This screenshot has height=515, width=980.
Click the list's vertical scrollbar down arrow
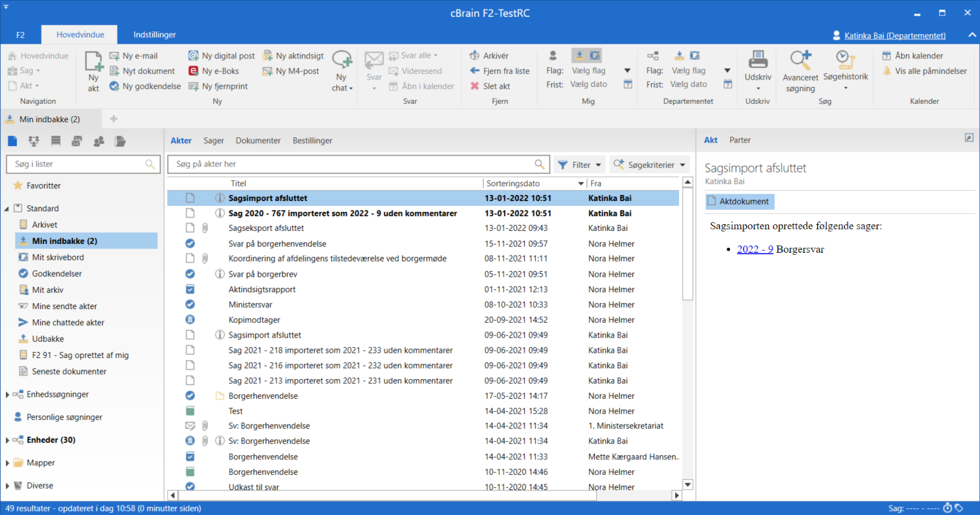coord(687,484)
